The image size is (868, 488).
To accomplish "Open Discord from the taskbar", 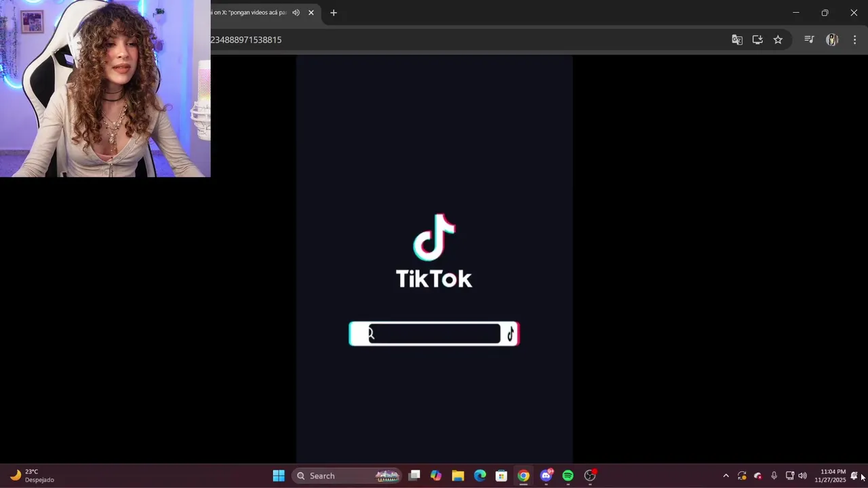I will pyautogui.click(x=546, y=476).
